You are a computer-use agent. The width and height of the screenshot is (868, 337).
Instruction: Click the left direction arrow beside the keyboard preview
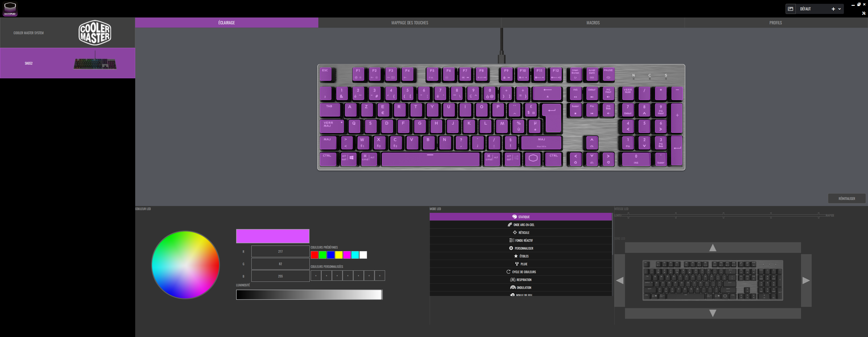pos(620,280)
